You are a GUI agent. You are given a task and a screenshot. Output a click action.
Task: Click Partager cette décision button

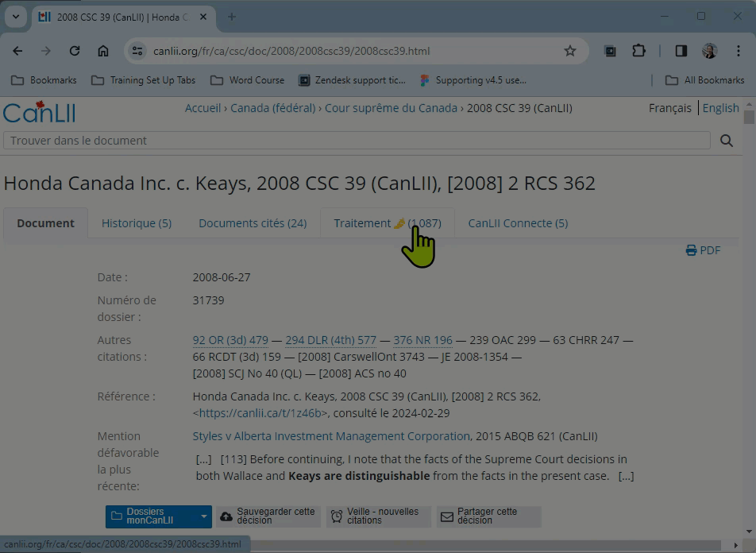[x=489, y=516]
